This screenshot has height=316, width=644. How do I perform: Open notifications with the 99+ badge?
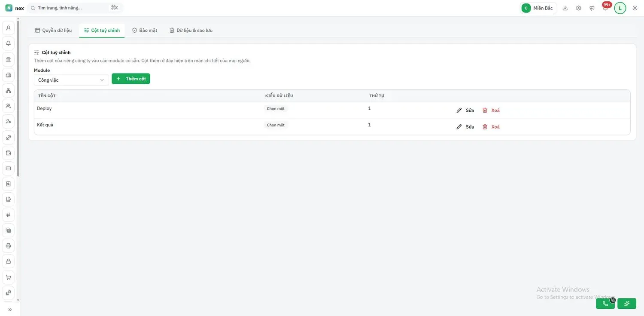tap(605, 8)
